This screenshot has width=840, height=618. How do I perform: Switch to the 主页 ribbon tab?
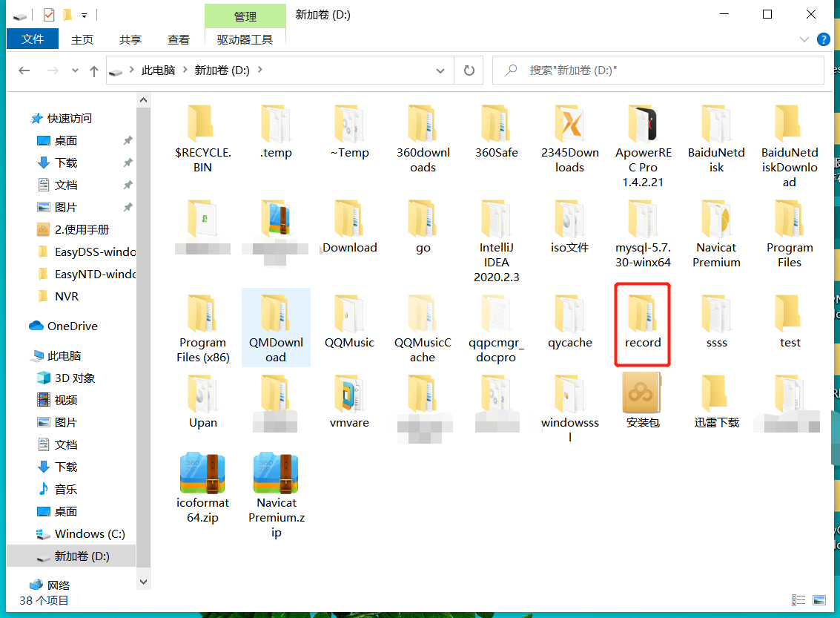pyautogui.click(x=82, y=39)
